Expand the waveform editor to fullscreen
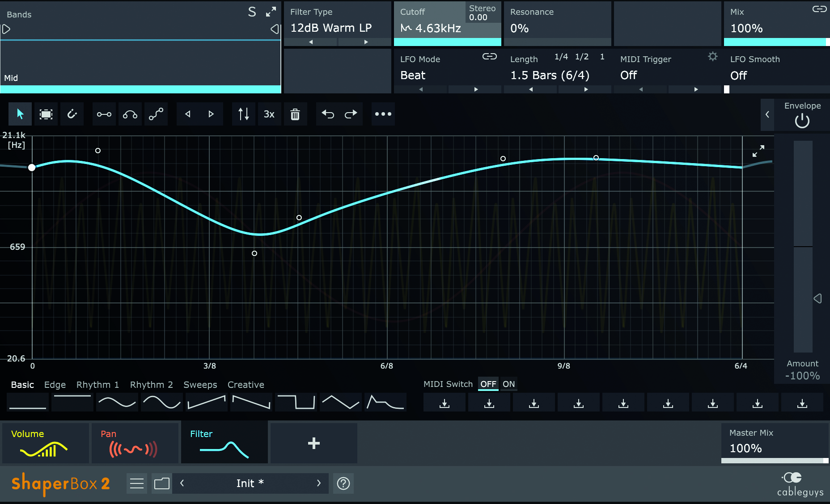Screen dimensions: 830x504 tap(758, 151)
